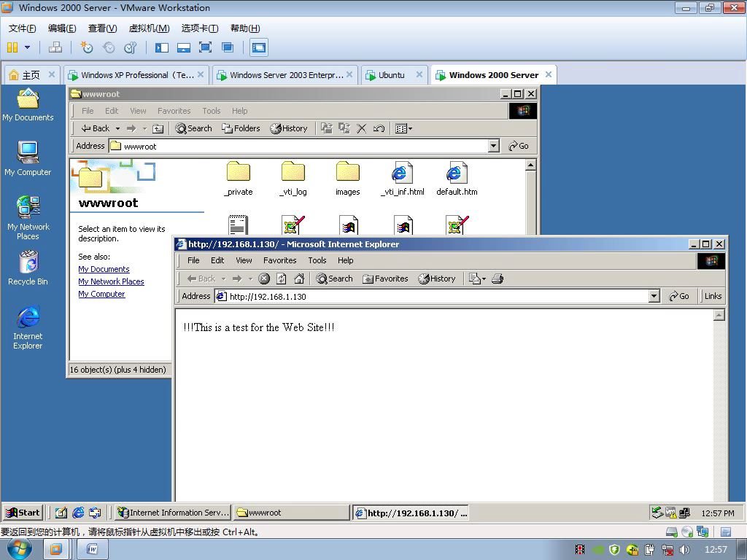Select the Recycle Bin desktop icon
The height and width of the screenshot is (560, 747).
(28, 268)
